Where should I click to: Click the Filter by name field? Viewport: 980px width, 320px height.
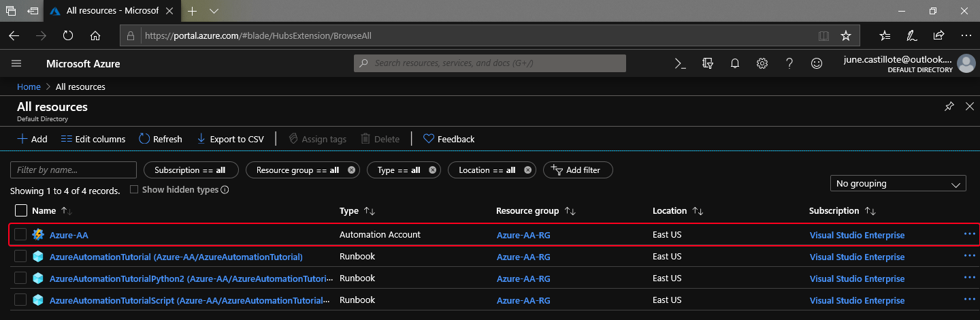pos(73,170)
